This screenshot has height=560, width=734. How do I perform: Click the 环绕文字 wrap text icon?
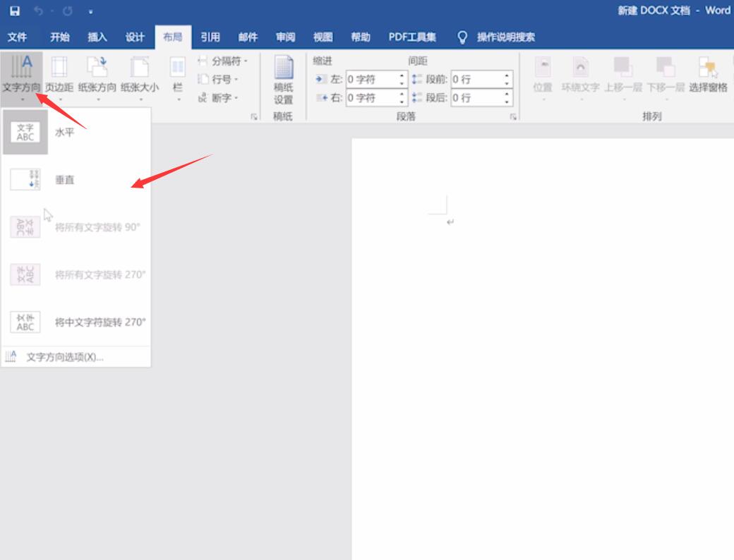pyautogui.click(x=580, y=67)
